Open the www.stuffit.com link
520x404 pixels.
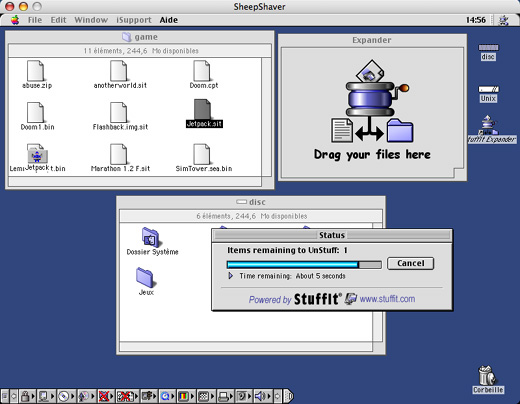pos(387,299)
